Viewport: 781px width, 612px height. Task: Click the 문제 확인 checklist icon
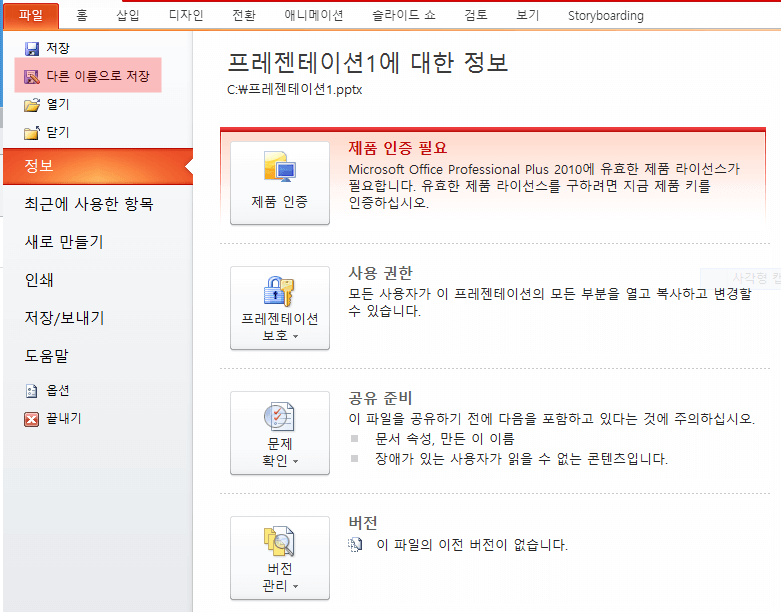click(279, 416)
